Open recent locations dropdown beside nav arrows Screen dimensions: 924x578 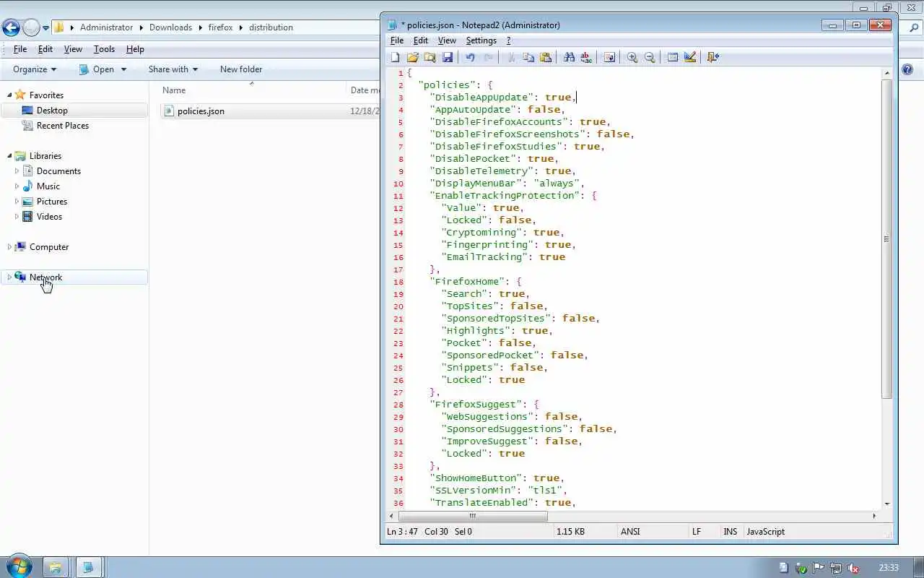(x=45, y=28)
